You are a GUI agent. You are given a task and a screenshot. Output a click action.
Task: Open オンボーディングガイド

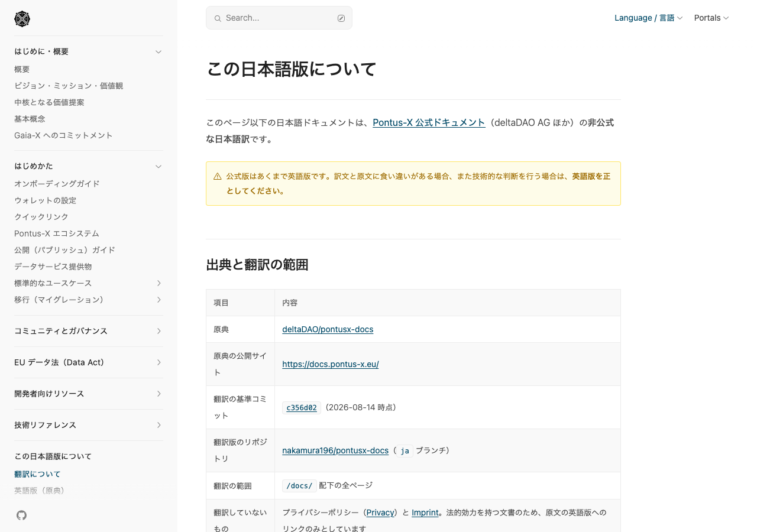[x=57, y=184]
